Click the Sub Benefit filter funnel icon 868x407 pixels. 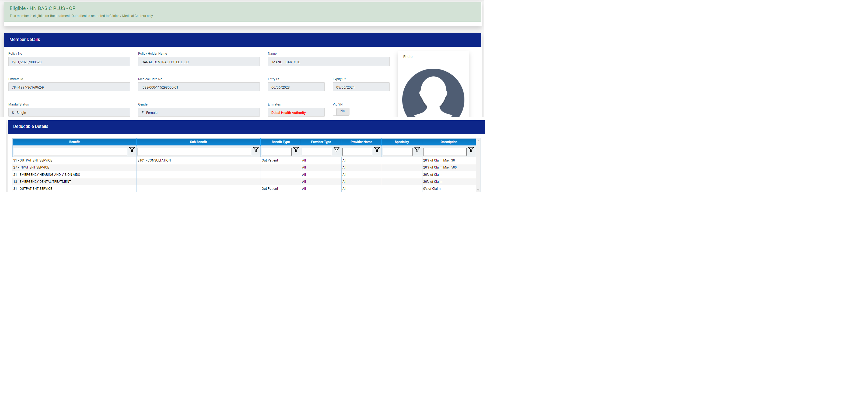pos(255,150)
